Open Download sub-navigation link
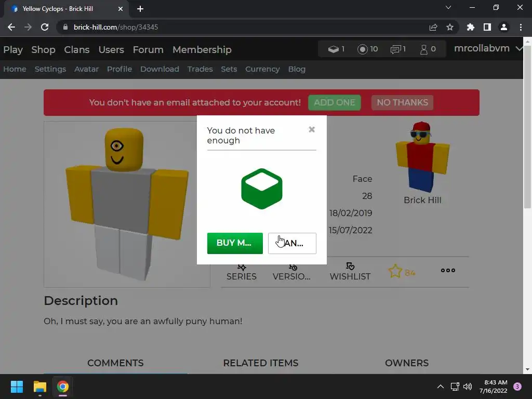The width and height of the screenshot is (532, 399). click(159, 69)
